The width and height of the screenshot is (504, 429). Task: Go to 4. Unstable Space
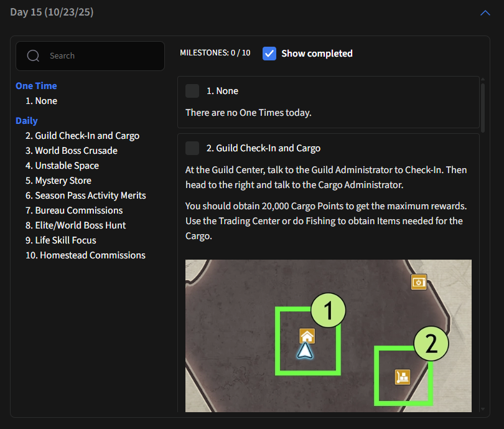(x=62, y=166)
